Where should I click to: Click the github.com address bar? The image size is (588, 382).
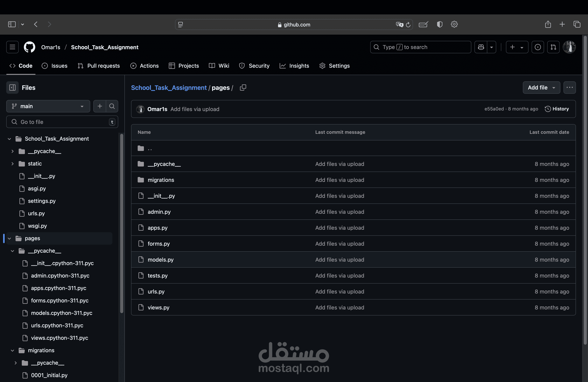(x=294, y=25)
